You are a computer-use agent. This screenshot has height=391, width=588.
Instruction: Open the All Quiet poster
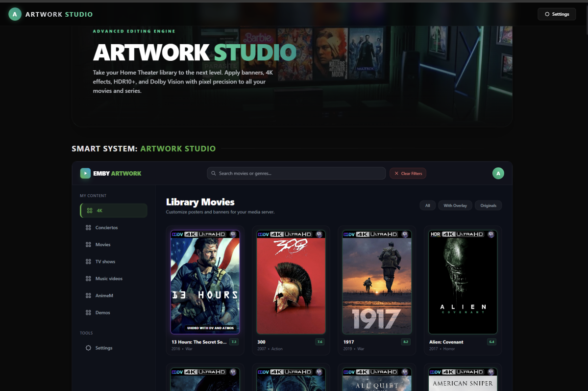coord(377,379)
